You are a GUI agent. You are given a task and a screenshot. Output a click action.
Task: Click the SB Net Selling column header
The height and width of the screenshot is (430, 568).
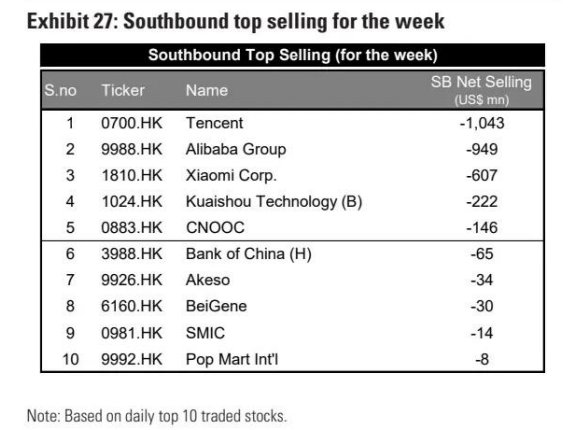point(481,90)
